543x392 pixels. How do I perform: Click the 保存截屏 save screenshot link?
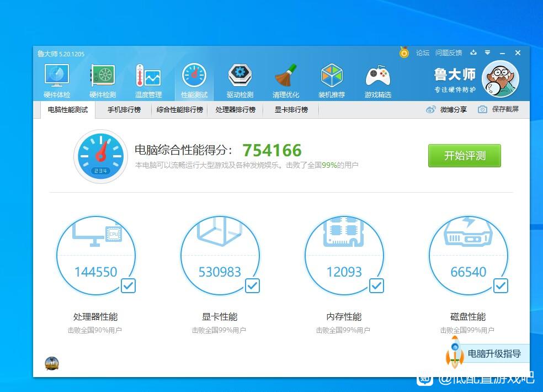click(505, 109)
